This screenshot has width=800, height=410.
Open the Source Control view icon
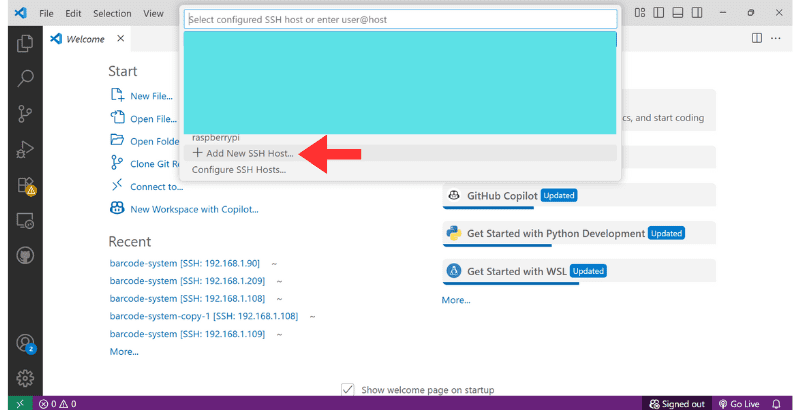pyautogui.click(x=26, y=113)
